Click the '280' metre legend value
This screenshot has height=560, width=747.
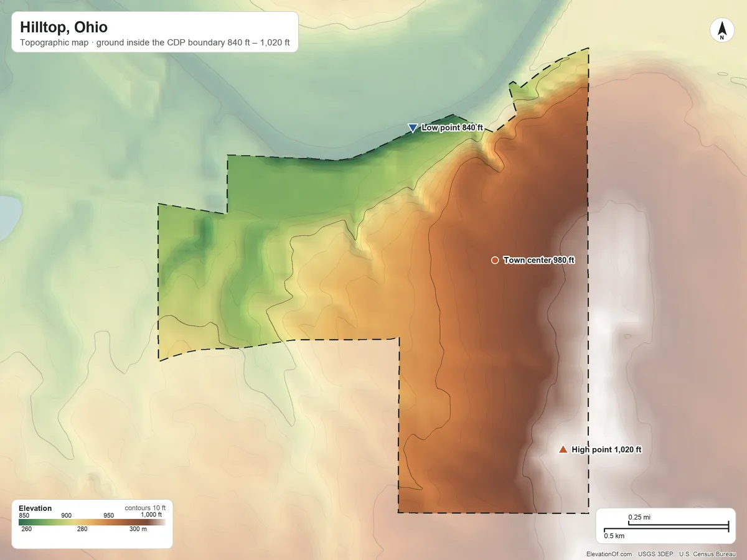tap(82, 530)
